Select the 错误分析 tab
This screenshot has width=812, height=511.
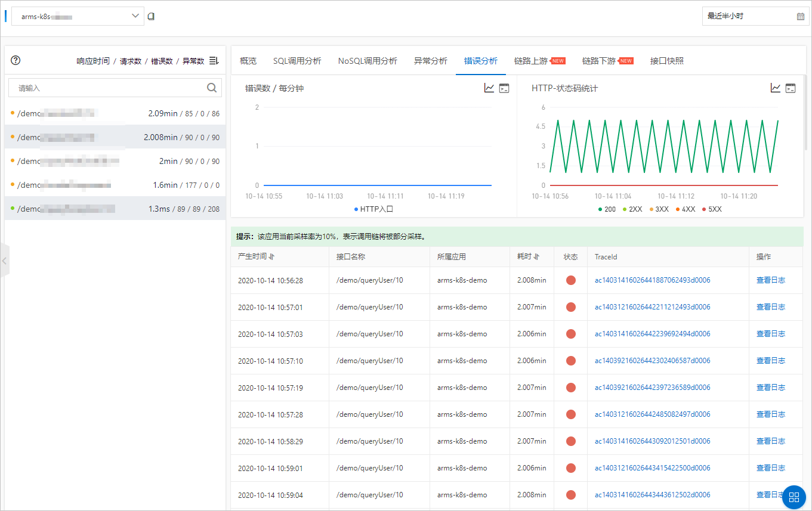481,61
